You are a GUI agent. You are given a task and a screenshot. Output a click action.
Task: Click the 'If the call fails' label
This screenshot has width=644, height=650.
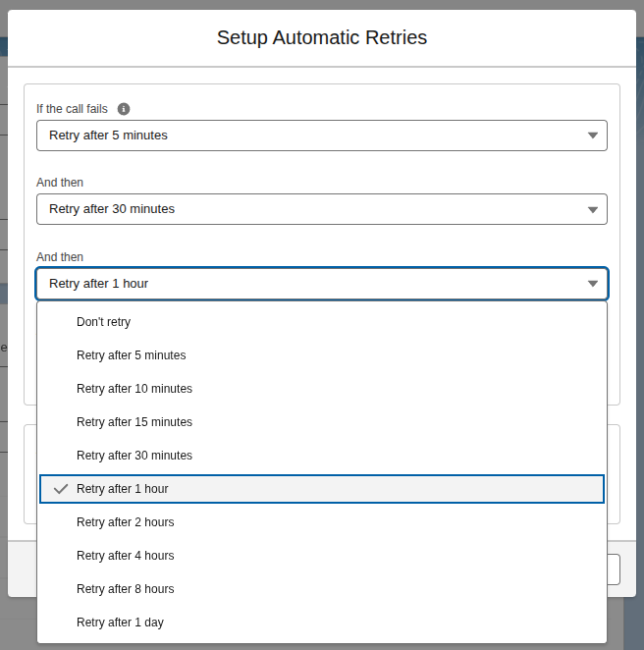point(72,109)
